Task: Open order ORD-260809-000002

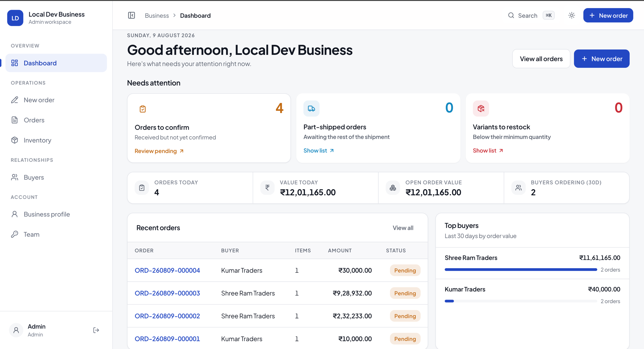Action: (167, 316)
